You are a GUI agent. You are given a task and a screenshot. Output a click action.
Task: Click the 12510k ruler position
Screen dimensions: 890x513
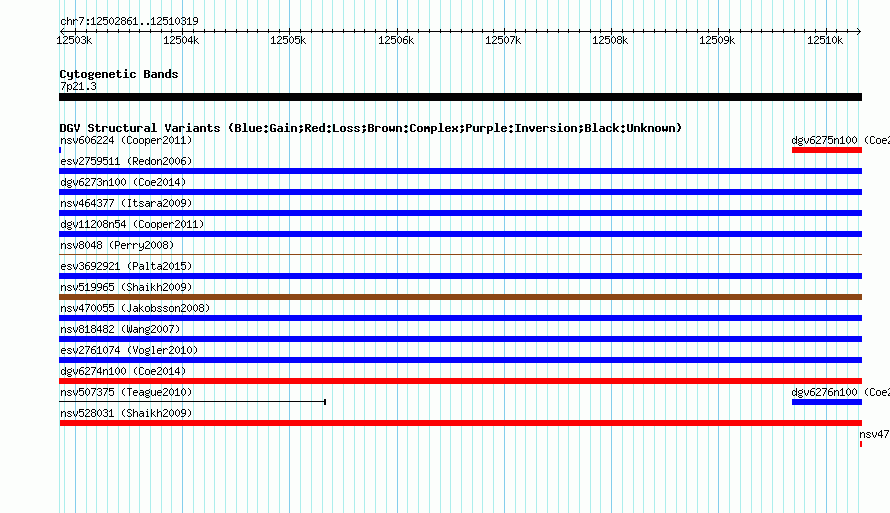point(825,40)
